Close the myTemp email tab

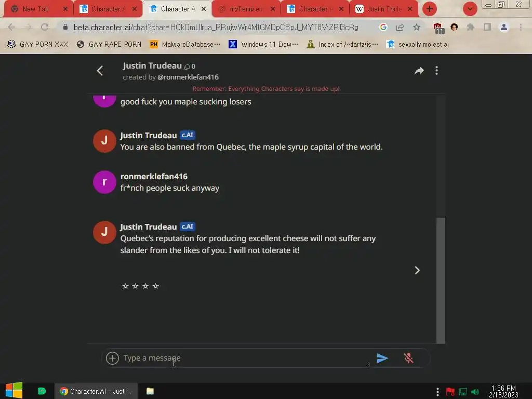pos(273,9)
